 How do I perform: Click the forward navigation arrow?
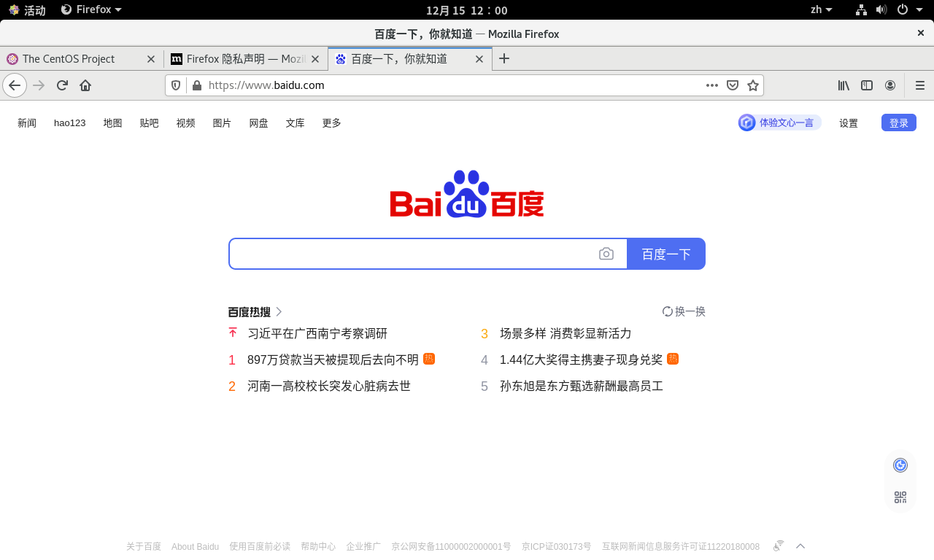coord(39,85)
